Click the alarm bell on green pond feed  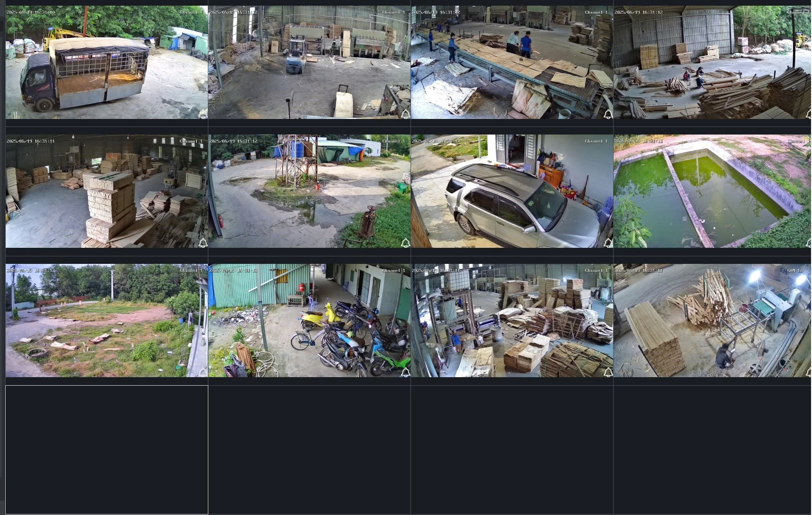tap(808, 243)
